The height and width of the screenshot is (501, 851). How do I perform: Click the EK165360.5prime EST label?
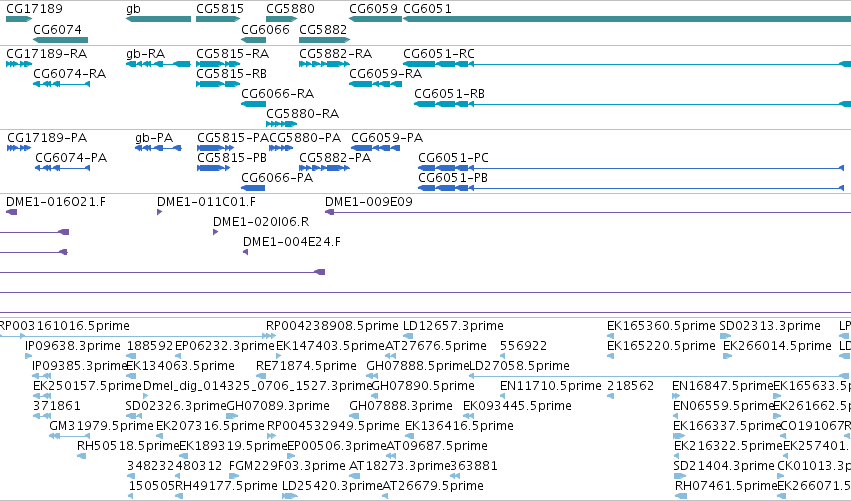[661, 326]
